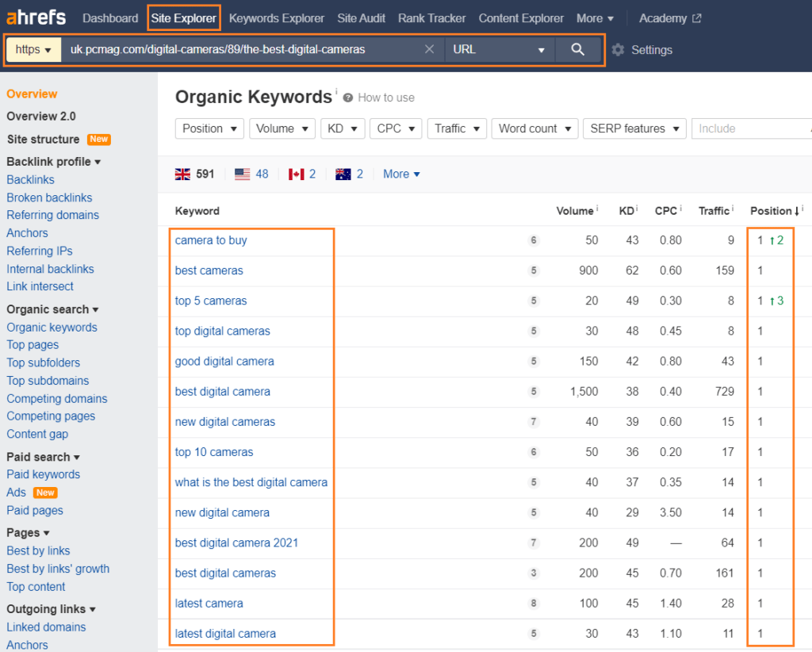This screenshot has height=652, width=812.
Task: Clear the URL with the X icon
Action: (429, 49)
